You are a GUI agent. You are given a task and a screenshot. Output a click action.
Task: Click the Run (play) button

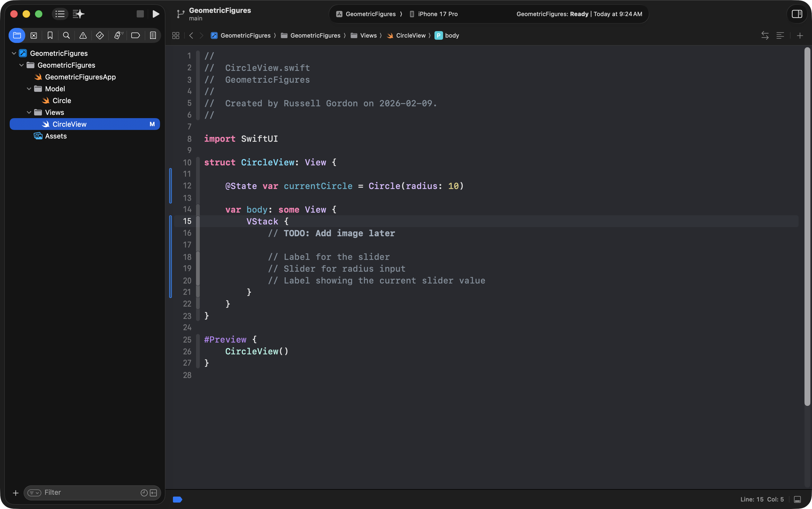coord(155,14)
